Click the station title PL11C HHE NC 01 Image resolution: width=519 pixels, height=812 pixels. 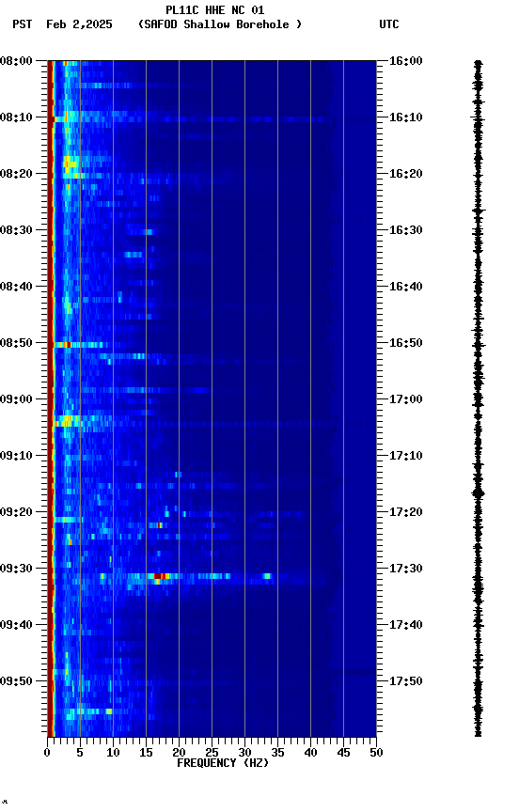[x=214, y=9]
